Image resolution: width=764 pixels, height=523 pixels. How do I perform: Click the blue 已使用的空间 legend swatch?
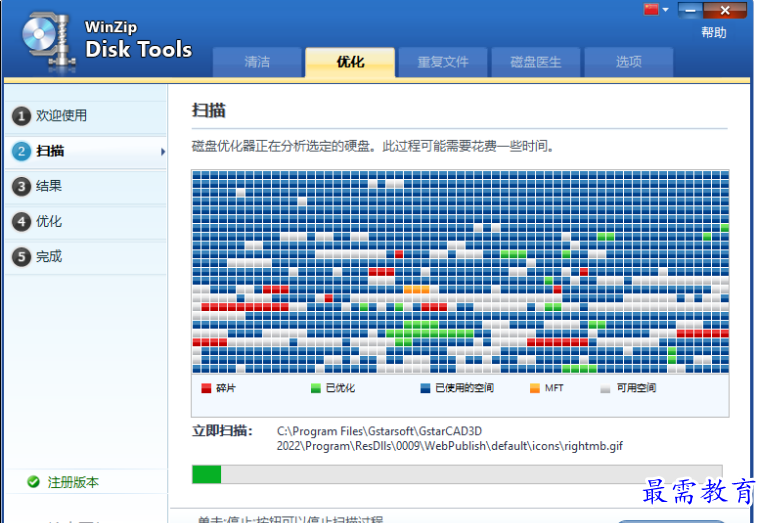pos(425,388)
